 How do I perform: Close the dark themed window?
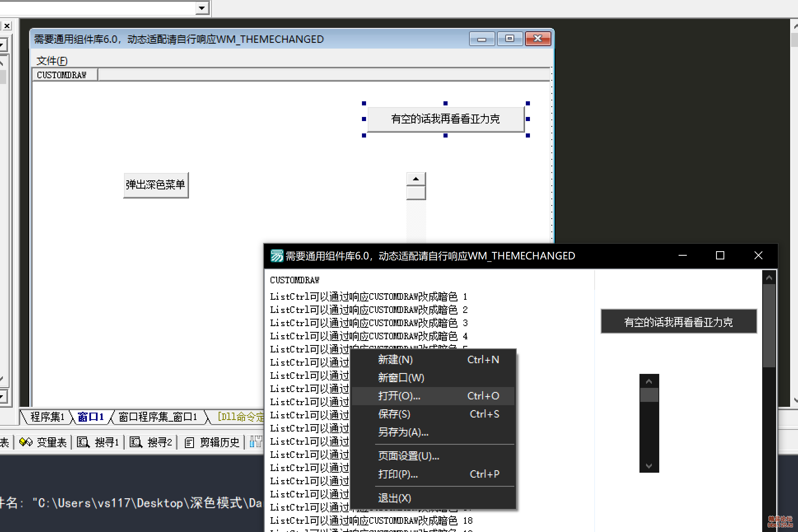pyautogui.click(x=758, y=256)
